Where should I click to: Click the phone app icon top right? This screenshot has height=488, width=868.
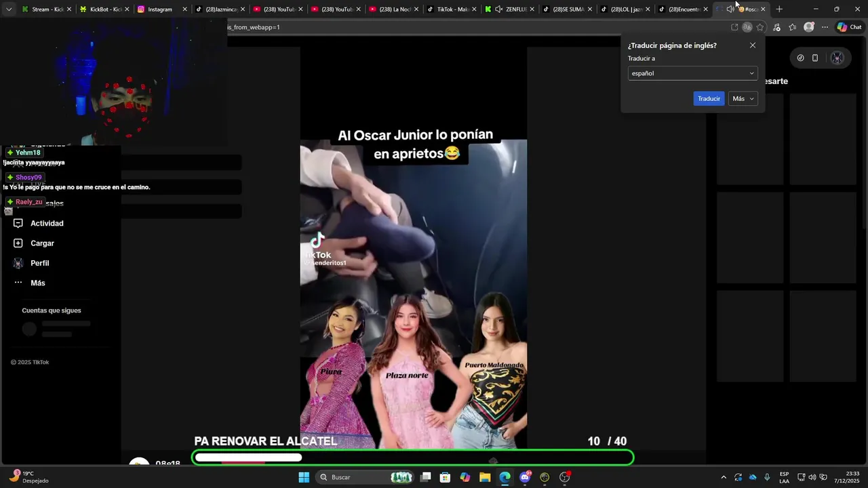(x=815, y=58)
